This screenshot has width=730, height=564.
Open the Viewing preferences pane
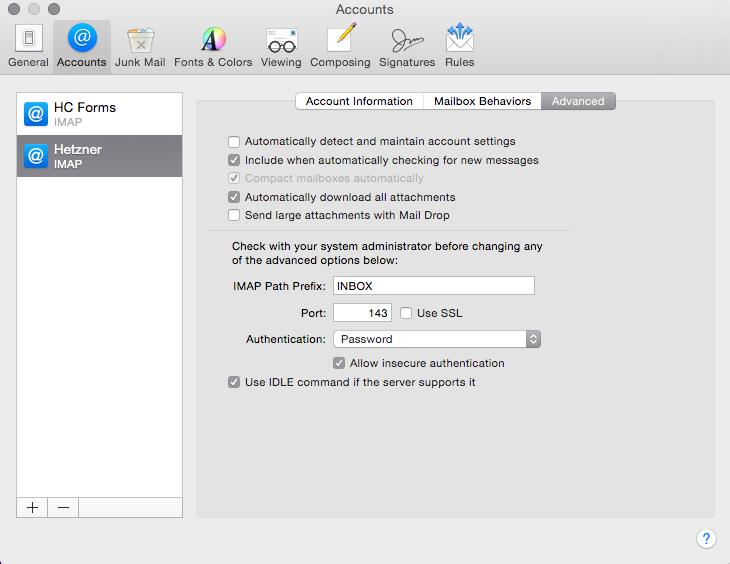[281, 47]
